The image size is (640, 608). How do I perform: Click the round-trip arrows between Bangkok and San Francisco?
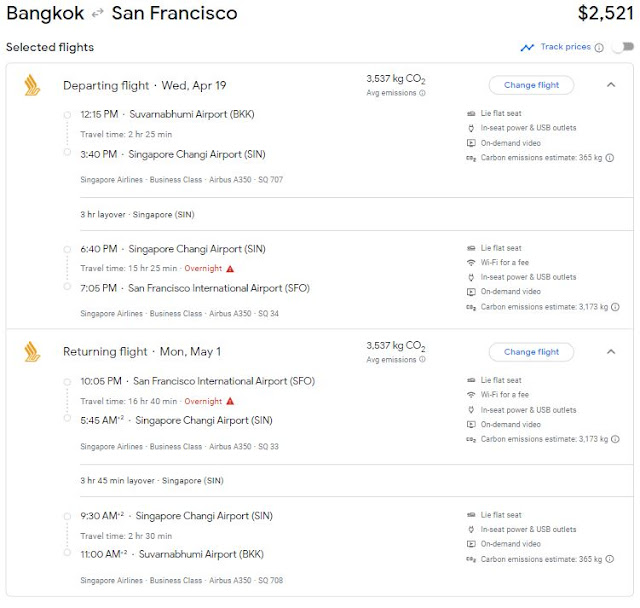click(x=98, y=14)
